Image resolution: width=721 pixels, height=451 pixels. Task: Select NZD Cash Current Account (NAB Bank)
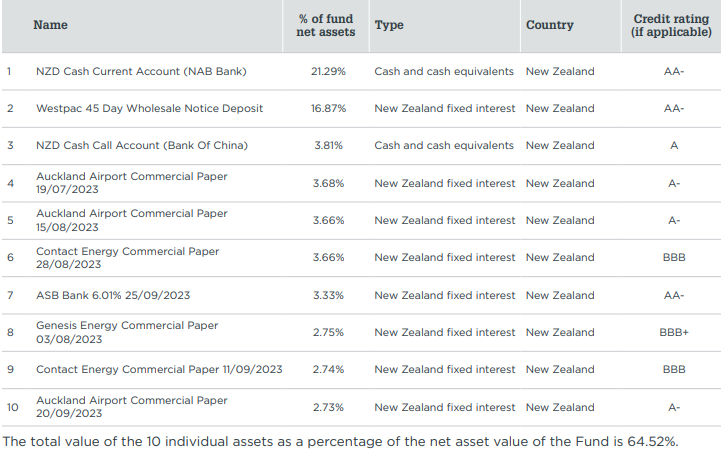[x=140, y=71]
